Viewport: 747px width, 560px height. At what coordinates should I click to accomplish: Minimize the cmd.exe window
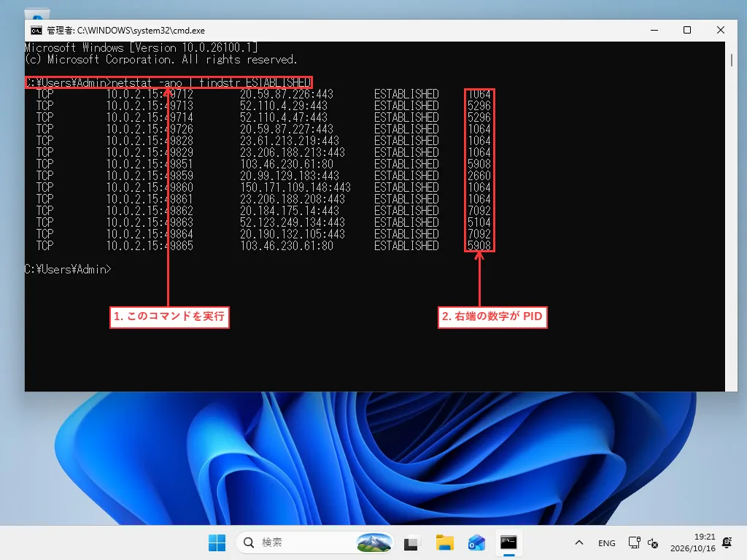[x=654, y=30]
